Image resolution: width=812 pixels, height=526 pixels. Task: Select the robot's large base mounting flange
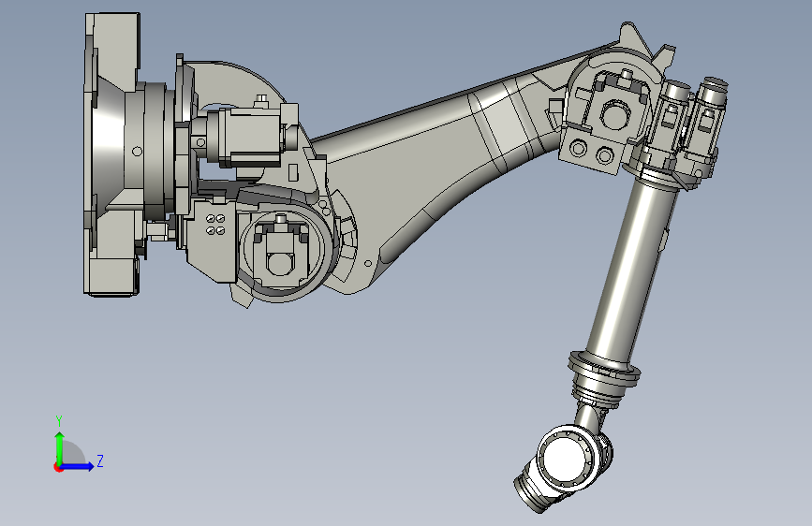click(111, 154)
